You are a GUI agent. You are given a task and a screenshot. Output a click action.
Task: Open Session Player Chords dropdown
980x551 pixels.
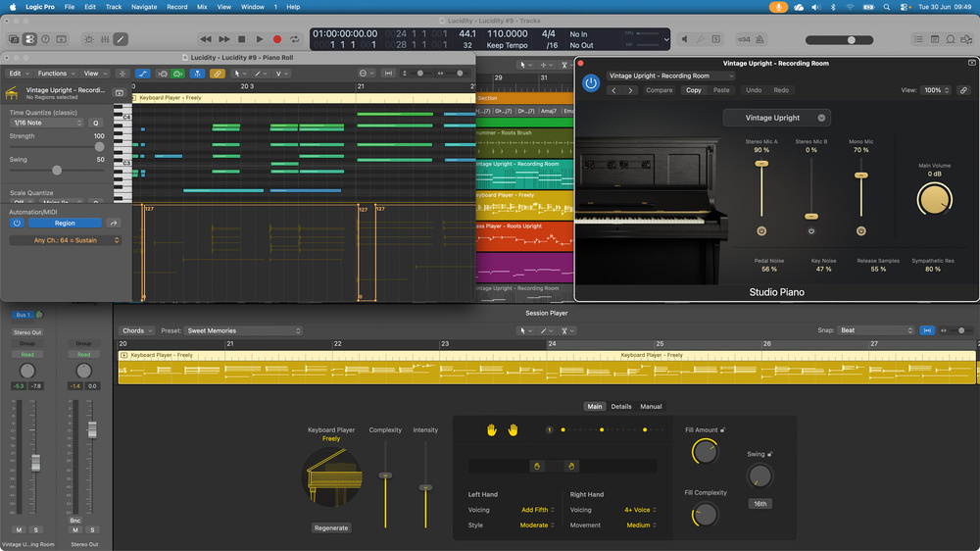(137, 330)
